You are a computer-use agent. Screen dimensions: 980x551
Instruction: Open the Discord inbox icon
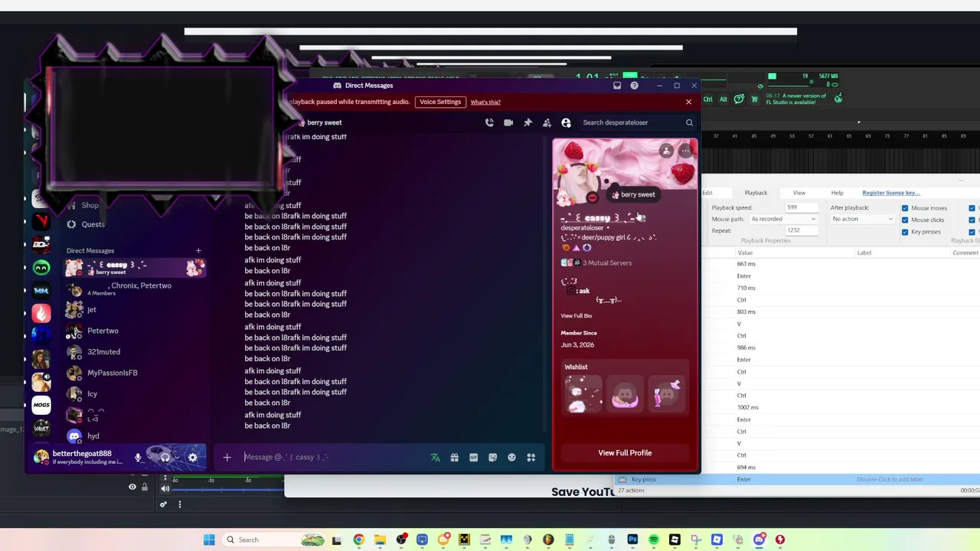pos(617,86)
